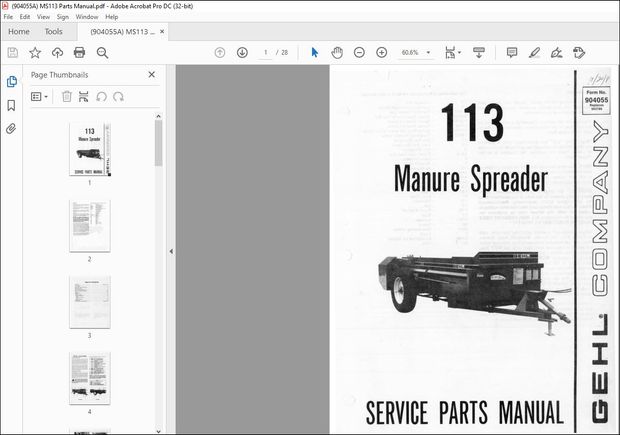Go to the Home tab
Screen dimensions: 620x435
click(18, 31)
